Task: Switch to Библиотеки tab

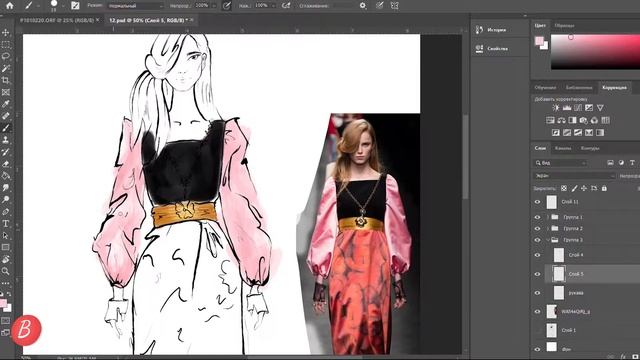Action: coord(579,88)
